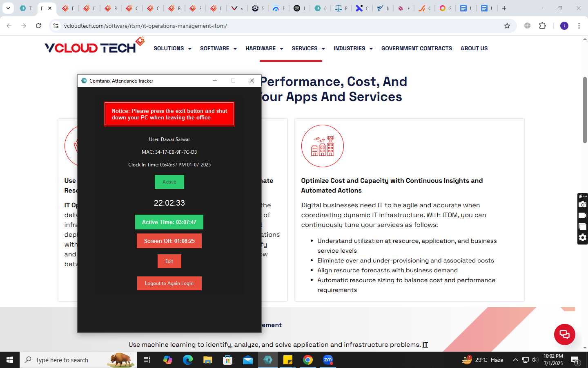Open the About Us page
Screen dimensions: 588x368
point(474,48)
